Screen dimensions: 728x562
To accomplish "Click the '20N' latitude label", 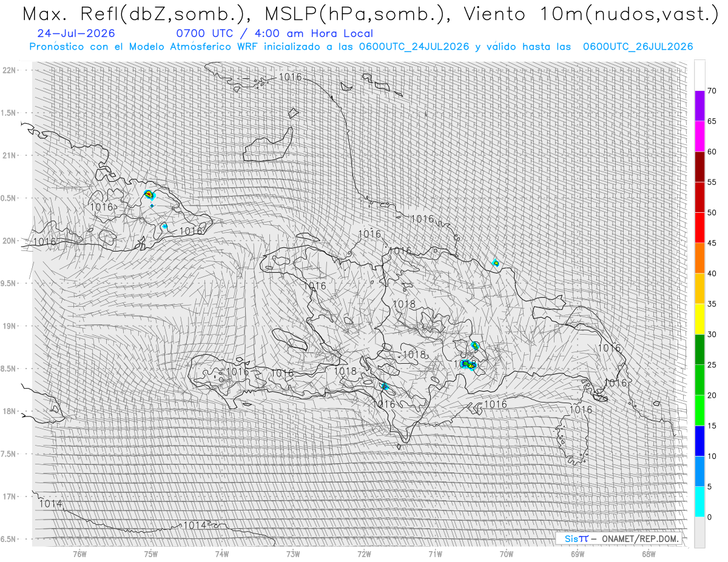I will 10,241.
